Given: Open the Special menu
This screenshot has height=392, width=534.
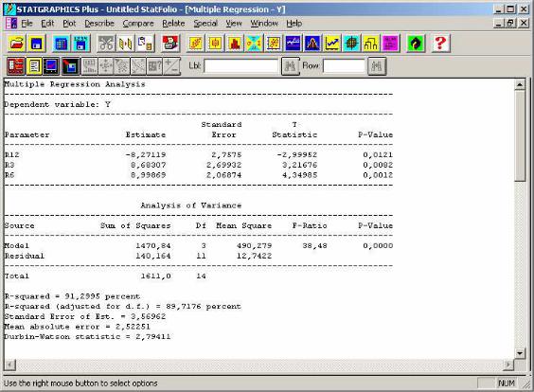Looking at the screenshot, I should tap(205, 24).
